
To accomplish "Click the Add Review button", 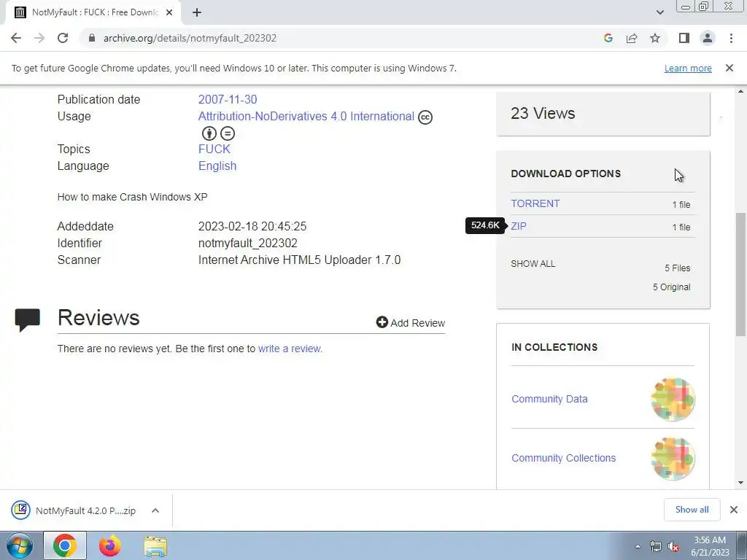I will click(x=410, y=323).
